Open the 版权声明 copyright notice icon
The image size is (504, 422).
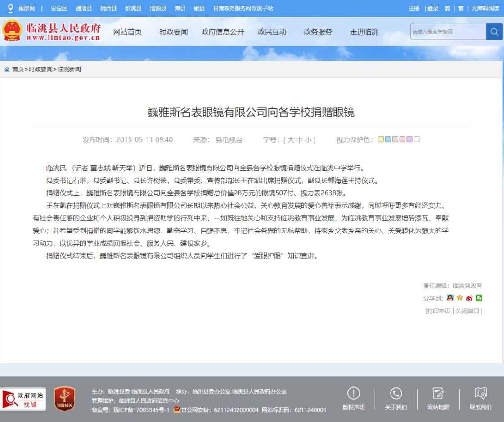pos(354,393)
